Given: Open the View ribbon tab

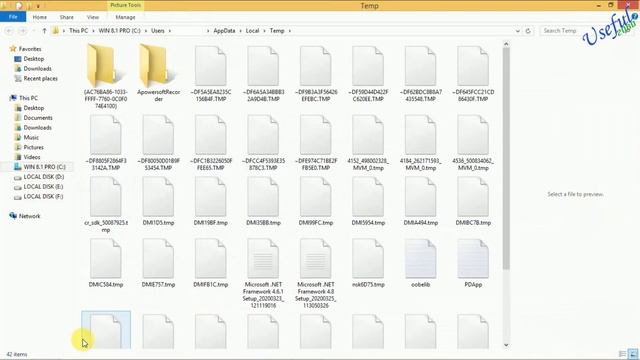Looking at the screenshot, I should 93,17.
